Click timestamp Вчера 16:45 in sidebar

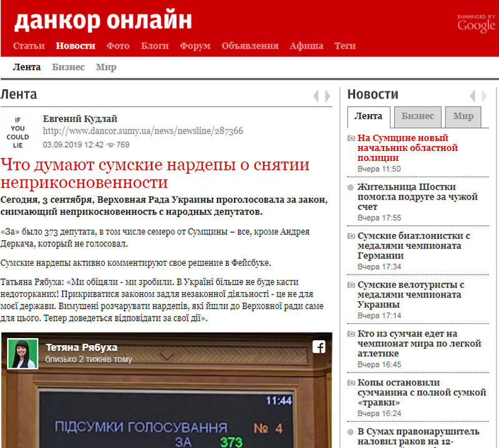(379, 364)
